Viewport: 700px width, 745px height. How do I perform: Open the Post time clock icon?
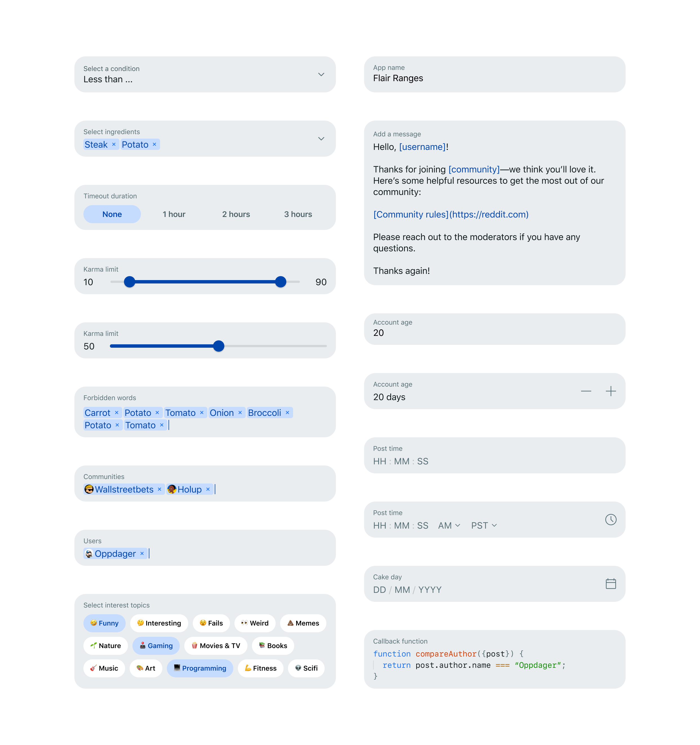point(610,519)
